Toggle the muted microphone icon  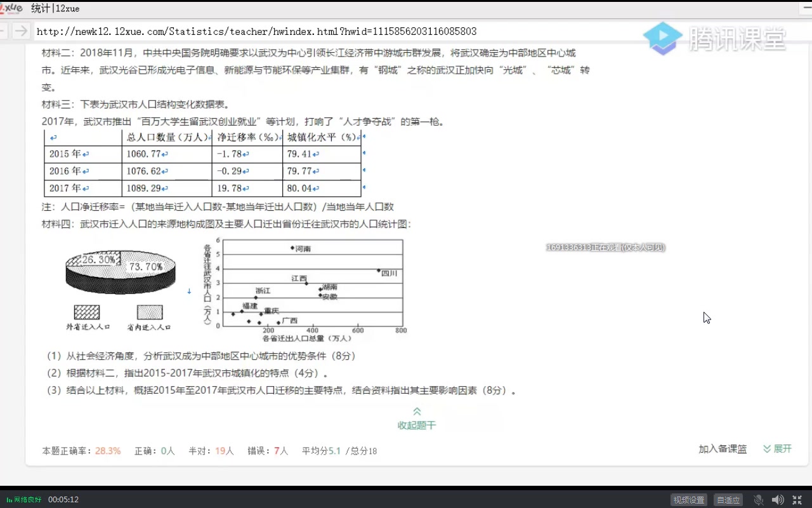(759, 500)
